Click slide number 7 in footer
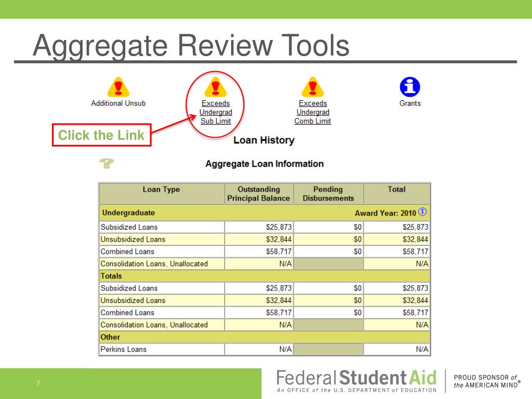The height and width of the screenshot is (399, 532). (x=38, y=383)
